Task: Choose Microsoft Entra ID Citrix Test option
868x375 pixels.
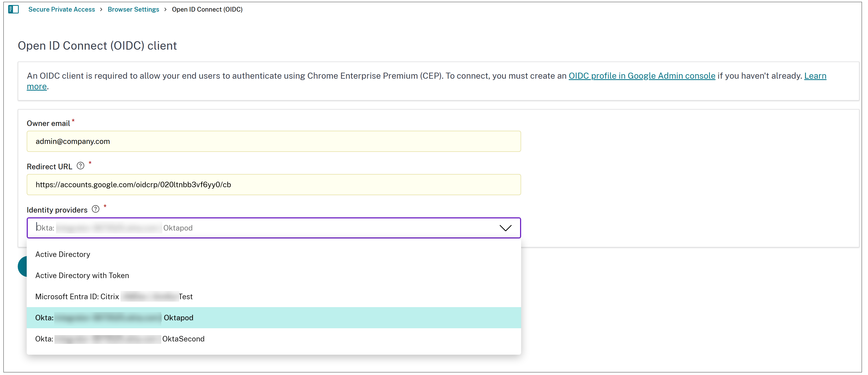Action: click(274, 297)
